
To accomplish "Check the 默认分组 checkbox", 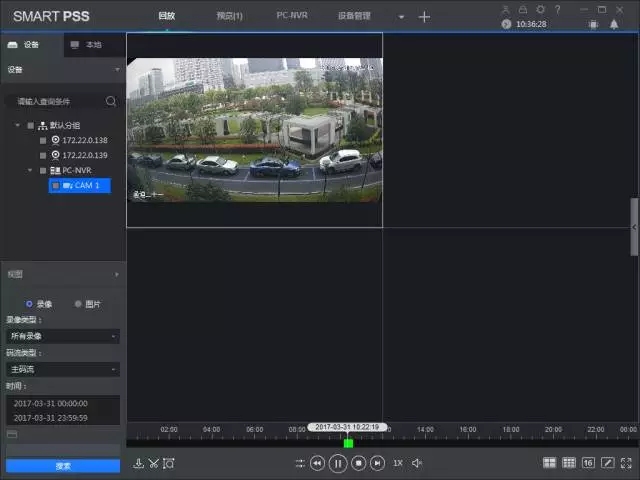I will tap(31, 125).
